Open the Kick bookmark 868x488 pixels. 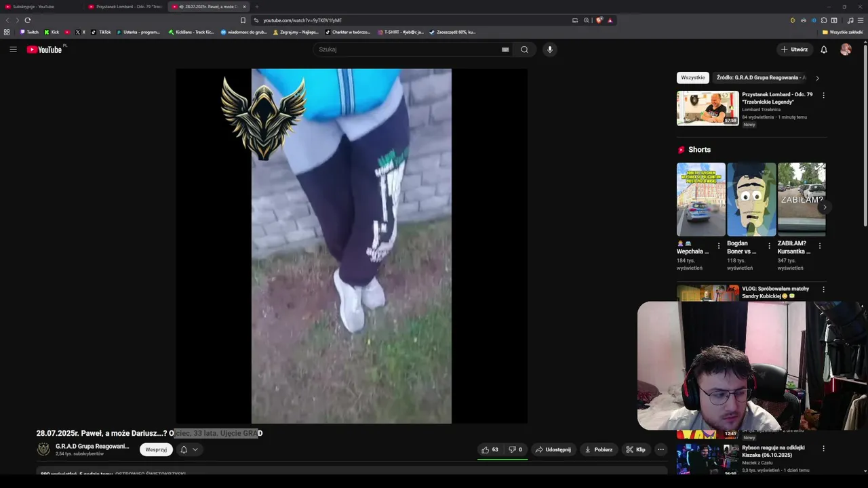coord(52,32)
